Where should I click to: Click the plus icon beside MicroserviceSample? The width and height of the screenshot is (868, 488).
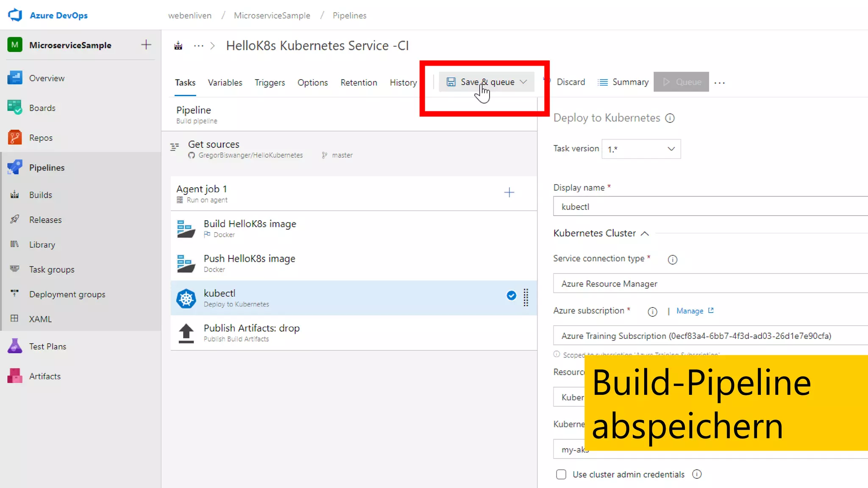(x=146, y=45)
